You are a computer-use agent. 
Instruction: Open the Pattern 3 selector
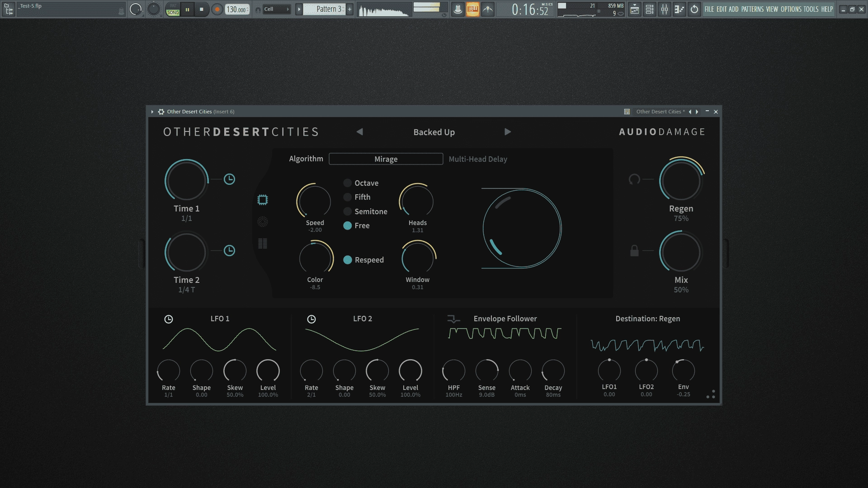pos(324,9)
